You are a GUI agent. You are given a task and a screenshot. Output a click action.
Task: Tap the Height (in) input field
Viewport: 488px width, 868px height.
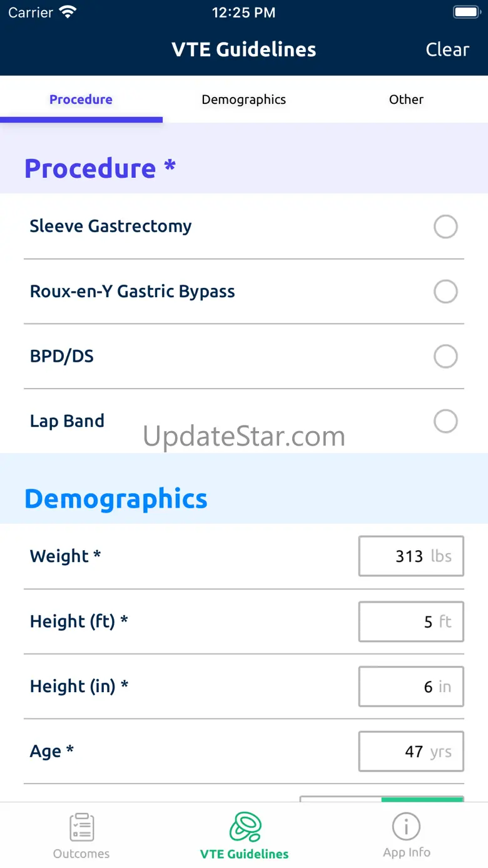pos(410,687)
